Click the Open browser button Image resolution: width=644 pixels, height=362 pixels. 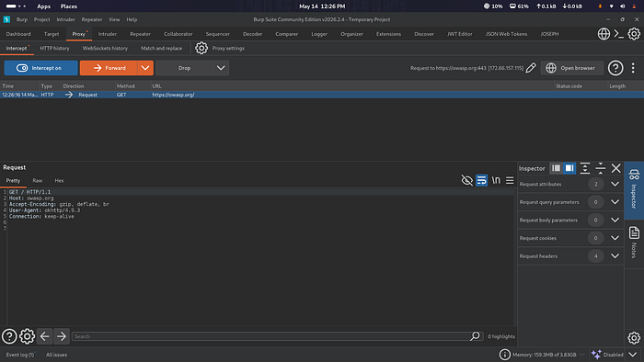pos(571,68)
